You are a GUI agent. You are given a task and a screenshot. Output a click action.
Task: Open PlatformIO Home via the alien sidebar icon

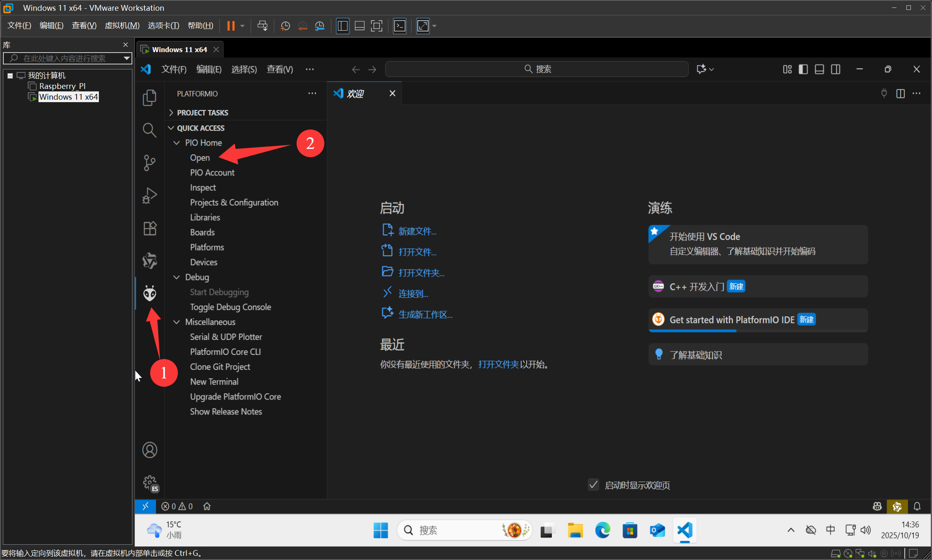pos(149,293)
